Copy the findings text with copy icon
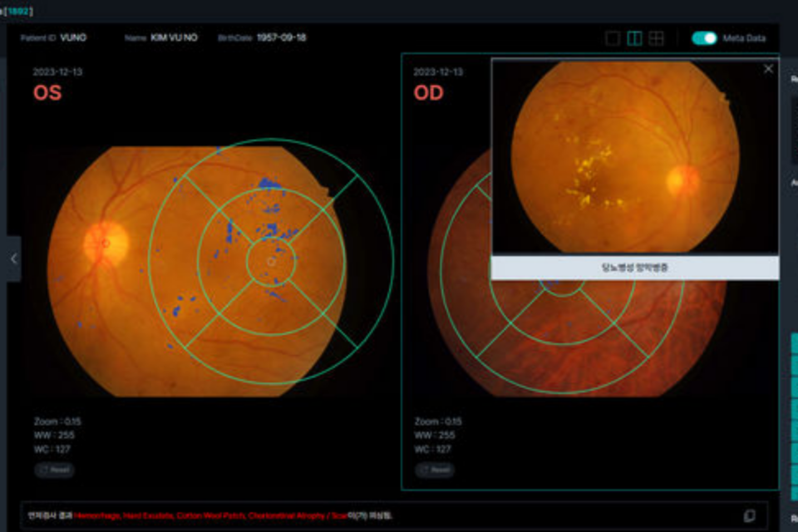The image size is (798, 532). click(749, 515)
